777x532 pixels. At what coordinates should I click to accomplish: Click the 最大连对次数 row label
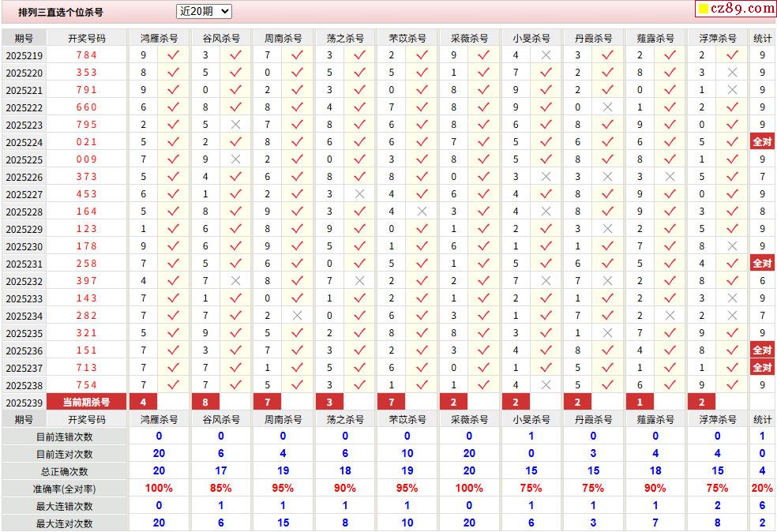pos(65,523)
